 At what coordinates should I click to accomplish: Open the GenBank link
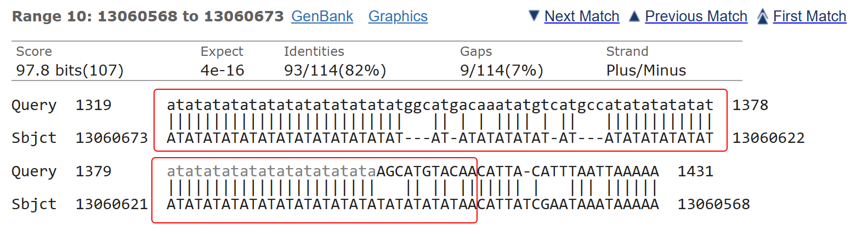click(x=322, y=16)
